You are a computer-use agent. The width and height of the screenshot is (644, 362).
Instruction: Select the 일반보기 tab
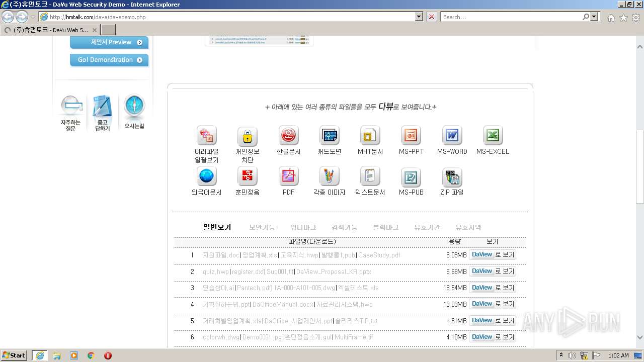click(x=217, y=227)
